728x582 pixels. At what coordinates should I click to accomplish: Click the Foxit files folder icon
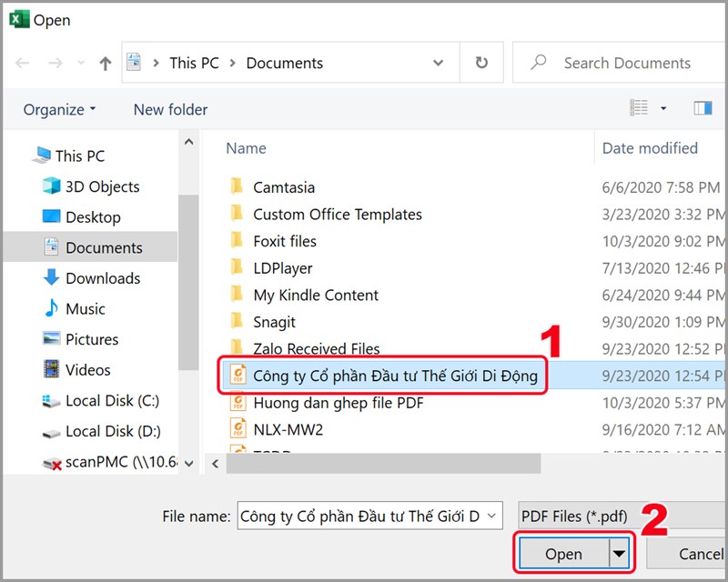(237, 240)
